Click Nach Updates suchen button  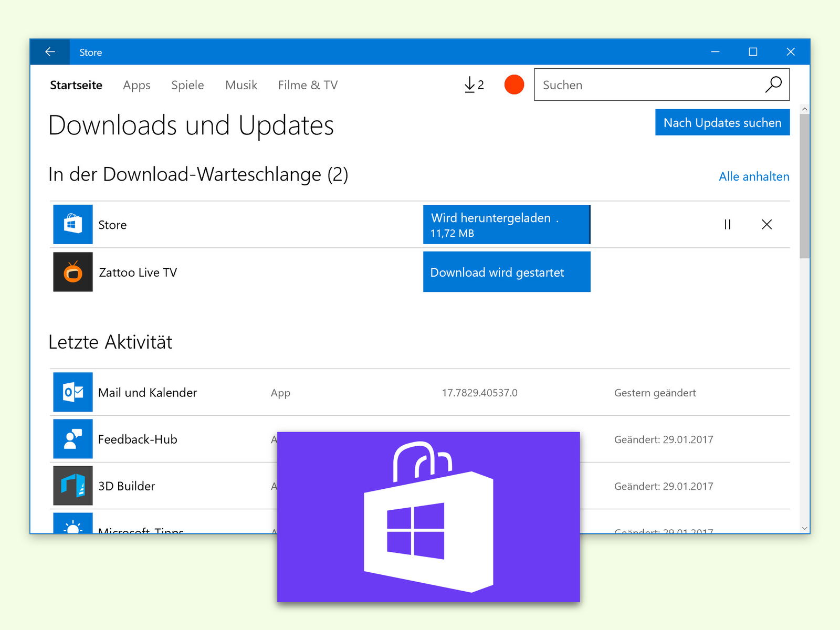click(722, 122)
